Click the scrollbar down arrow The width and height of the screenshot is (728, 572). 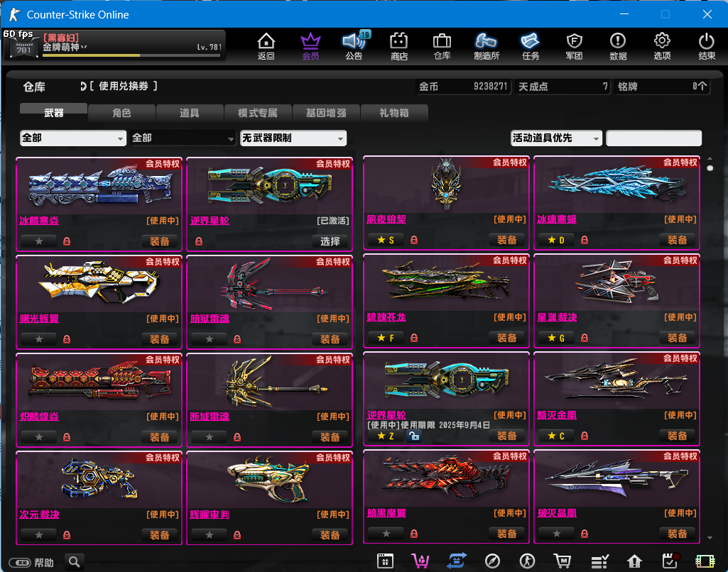coord(710,538)
